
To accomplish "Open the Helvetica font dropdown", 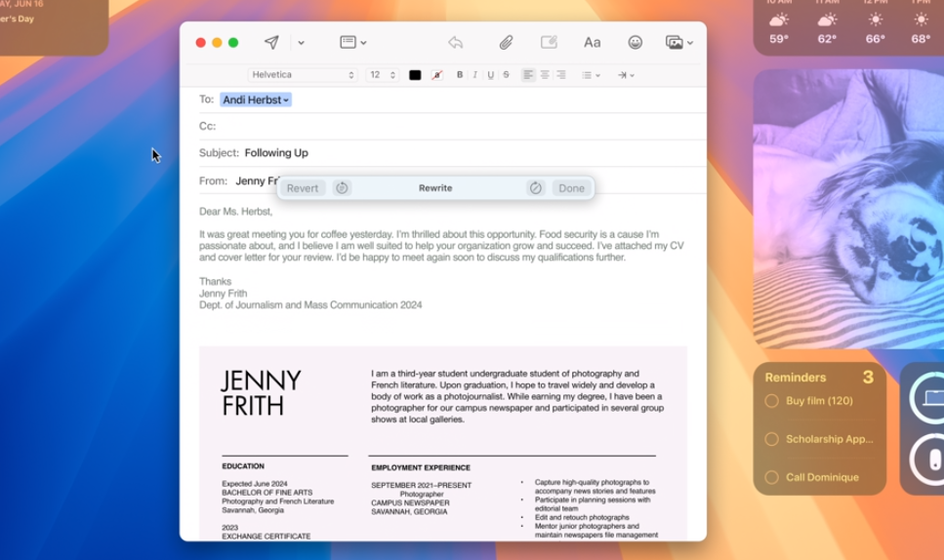I will [x=303, y=74].
